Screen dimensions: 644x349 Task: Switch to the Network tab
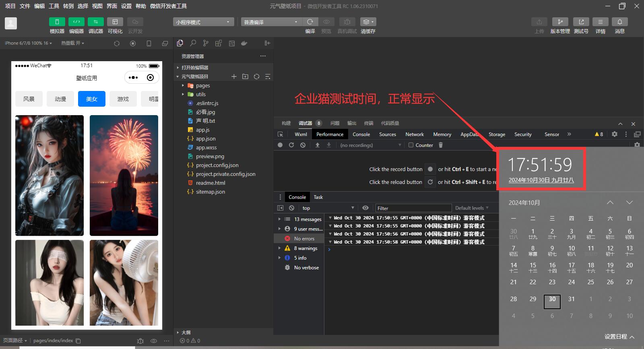tap(414, 134)
